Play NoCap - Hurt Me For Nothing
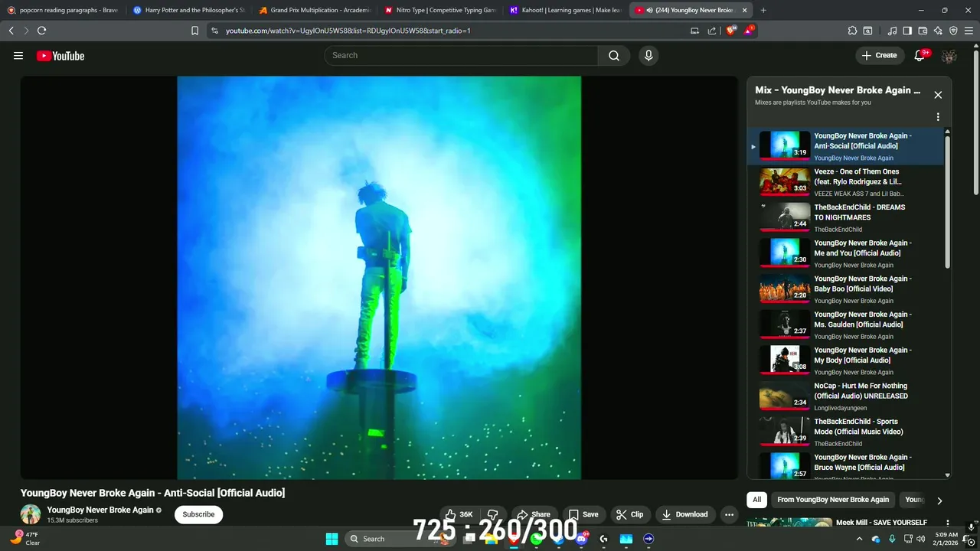This screenshot has width=980, height=551. tap(846, 396)
